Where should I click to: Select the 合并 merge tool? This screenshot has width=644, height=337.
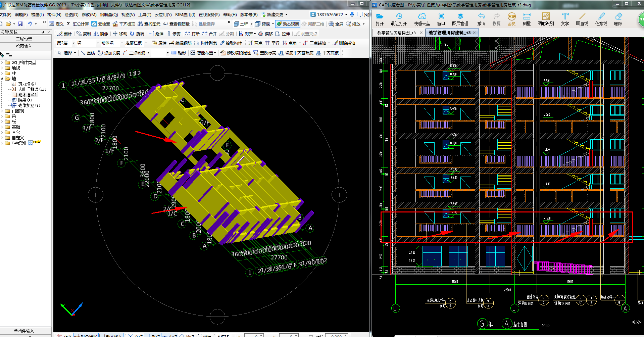(209, 34)
